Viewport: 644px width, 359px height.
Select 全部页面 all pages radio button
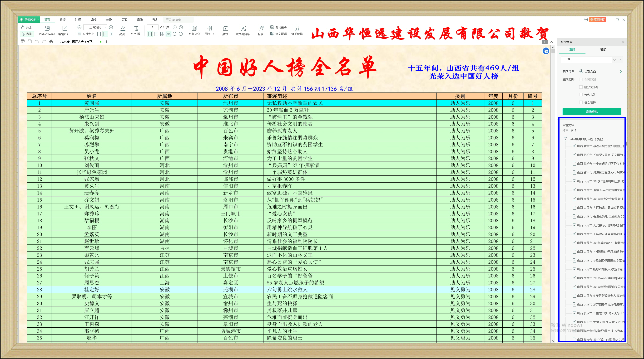pos(581,71)
